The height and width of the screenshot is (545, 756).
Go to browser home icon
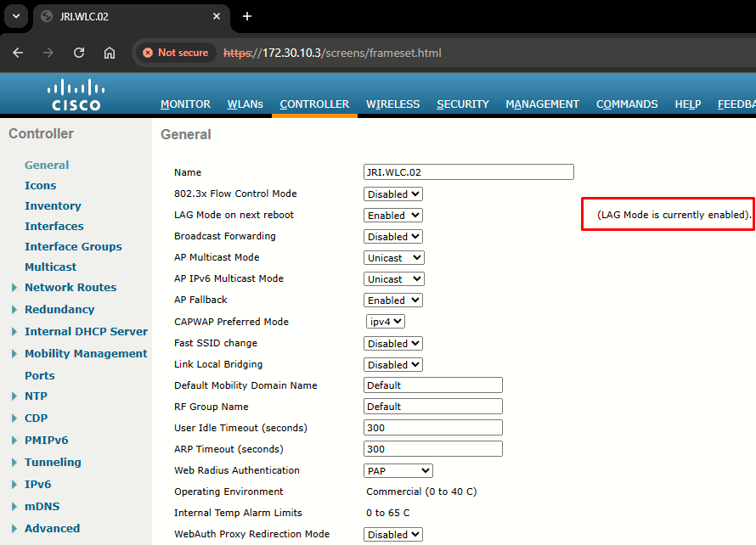[x=110, y=53]
